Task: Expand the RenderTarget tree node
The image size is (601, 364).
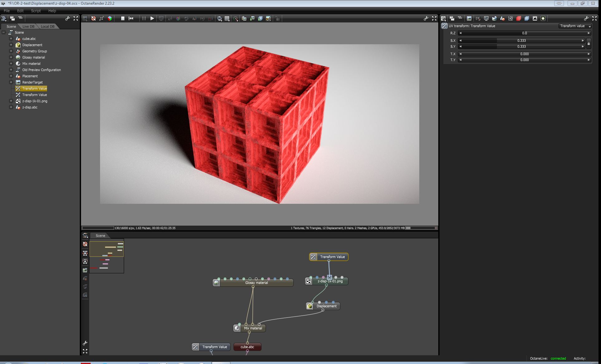Action: [11, 82]
